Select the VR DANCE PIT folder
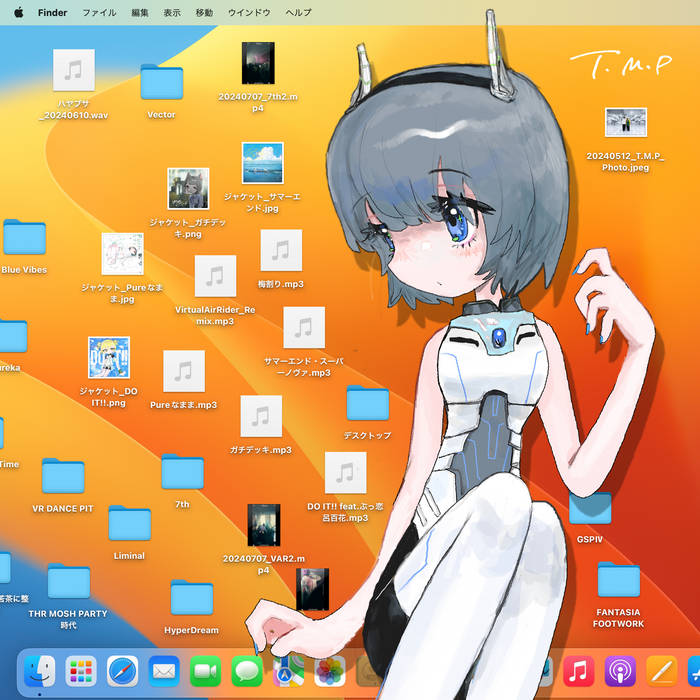Image resolution: width=700 pixels, height=700 pixels. (63, 477)
